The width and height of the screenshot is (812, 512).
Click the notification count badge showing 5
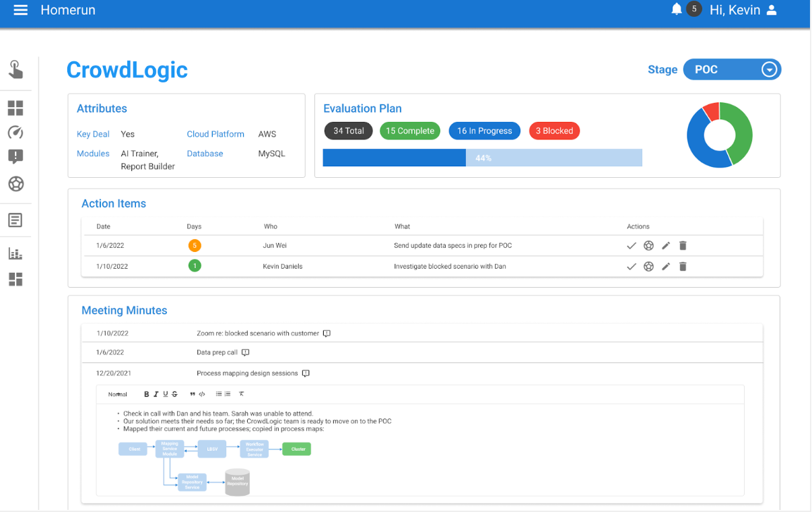(693, 9)
